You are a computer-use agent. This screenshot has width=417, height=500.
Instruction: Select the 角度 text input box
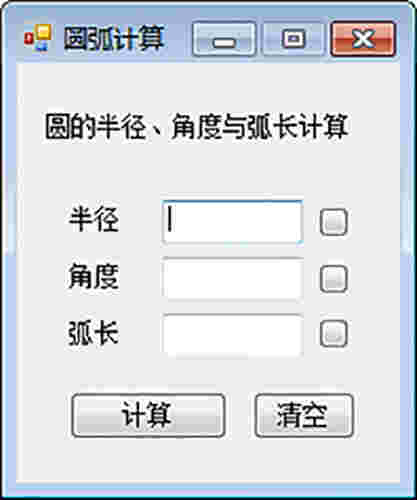[x=232, y=279]
